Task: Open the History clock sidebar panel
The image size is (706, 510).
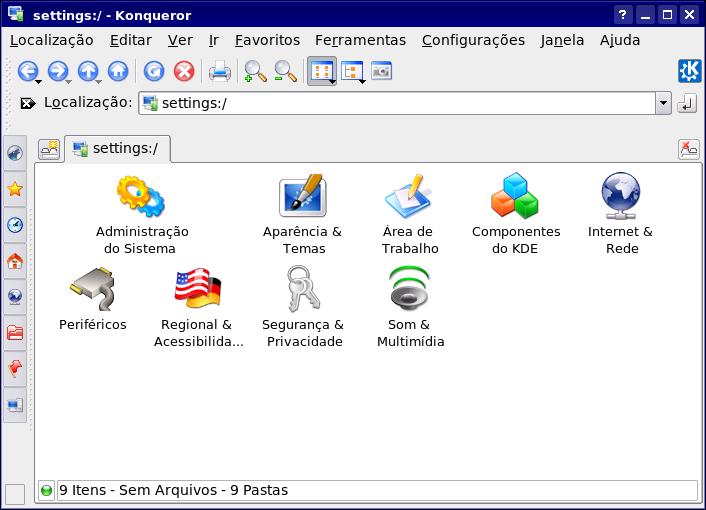Action: (15, 225)
